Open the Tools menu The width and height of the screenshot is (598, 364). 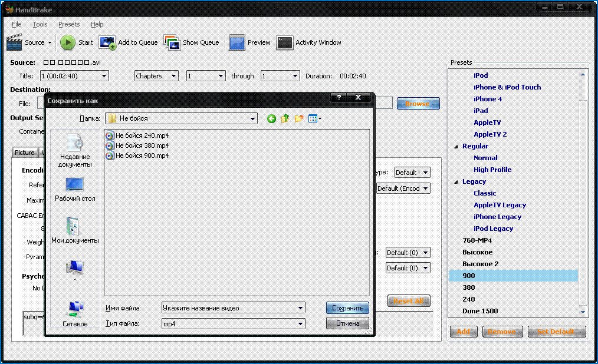40,24
